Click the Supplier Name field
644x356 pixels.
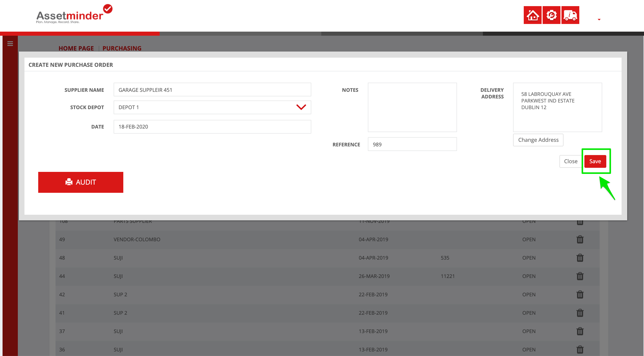pyautogui.click(x=212, y=90)
